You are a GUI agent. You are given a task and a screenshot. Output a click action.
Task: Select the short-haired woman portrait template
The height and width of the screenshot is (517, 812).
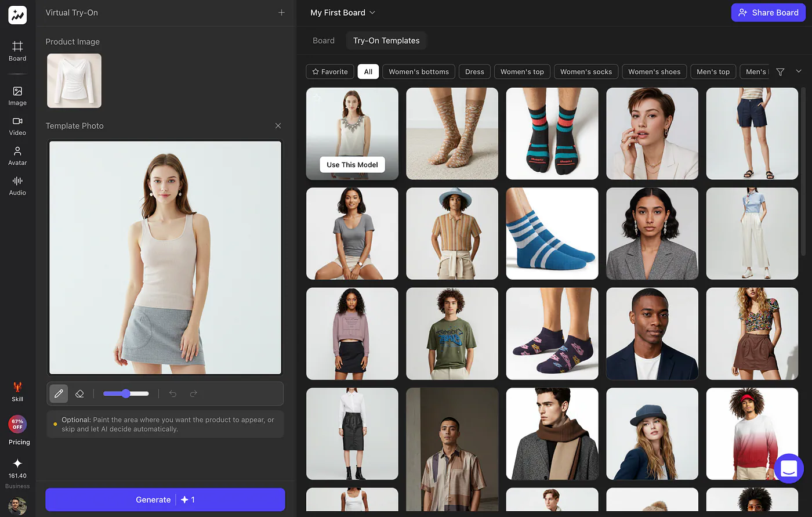pyautogui.click(x=652, y=133)
